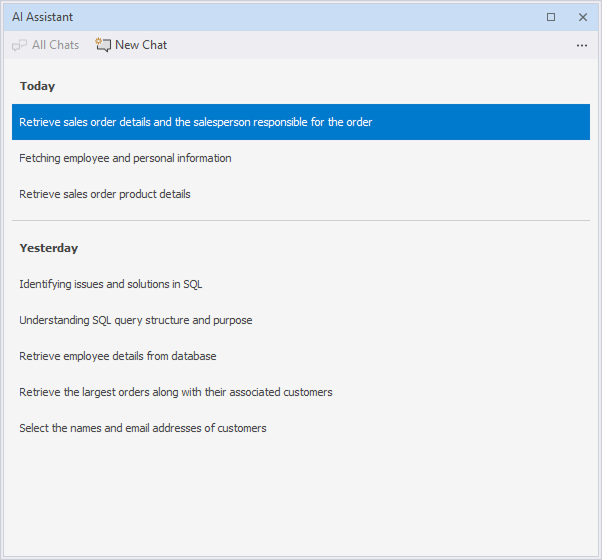This screenshot has width=602, height=560.
Task: Open the three-dot more options menu
Action: [582, 46]
